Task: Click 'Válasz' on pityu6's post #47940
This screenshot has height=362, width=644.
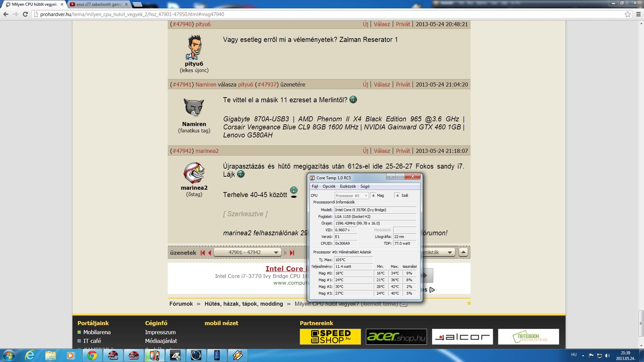Action: tap(382, 24)
